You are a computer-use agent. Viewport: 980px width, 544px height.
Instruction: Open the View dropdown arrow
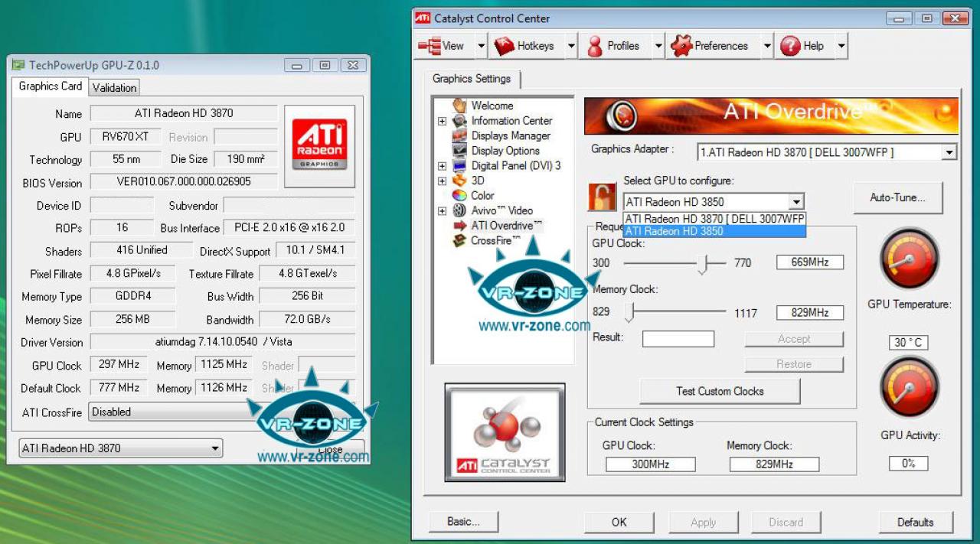point(481,46)
